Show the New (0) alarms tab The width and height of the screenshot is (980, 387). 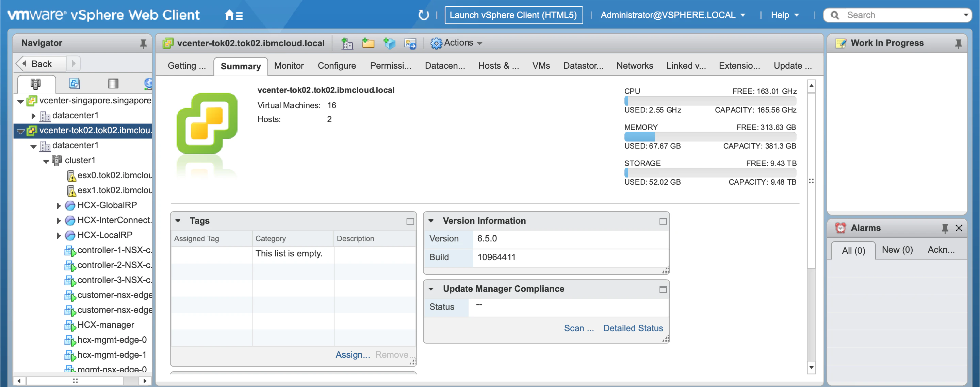point(897,250)
